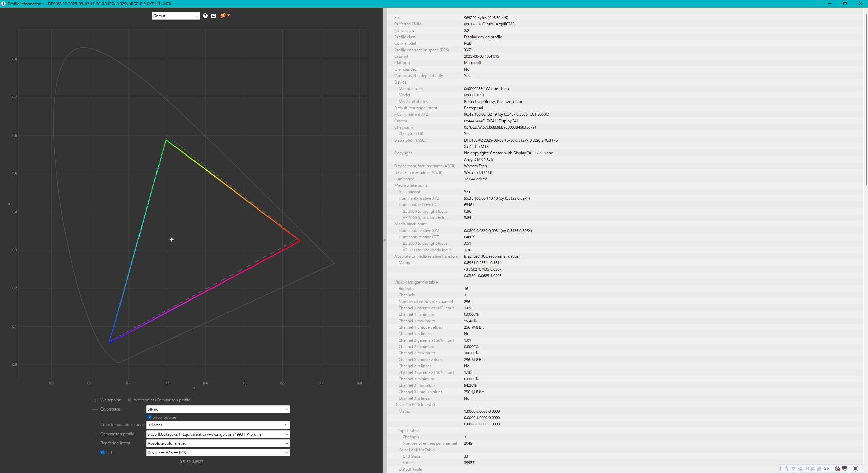Click the cursor coordinates 0.5132 0.8927 readout

(191, 462)
